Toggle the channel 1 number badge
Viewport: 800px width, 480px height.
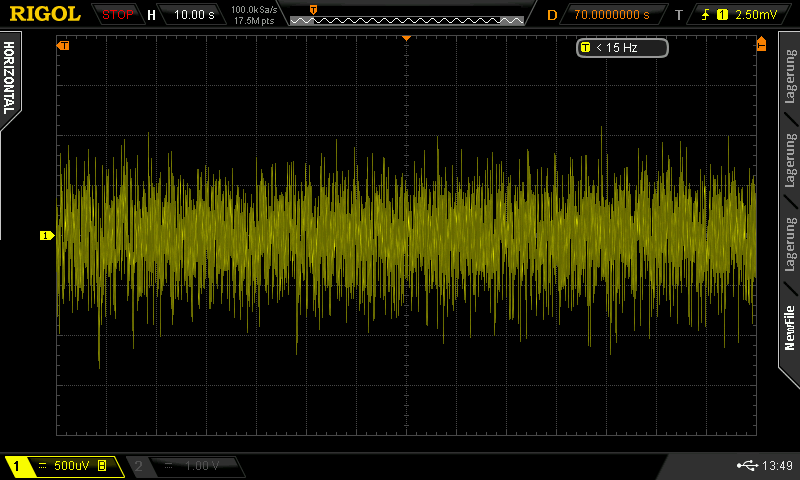click(16, 466)
